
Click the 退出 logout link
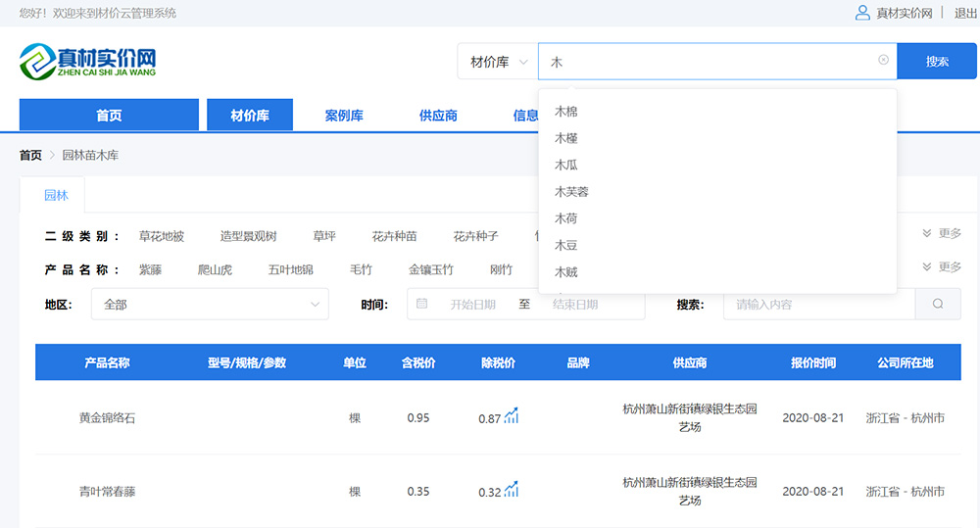(965, 13)
